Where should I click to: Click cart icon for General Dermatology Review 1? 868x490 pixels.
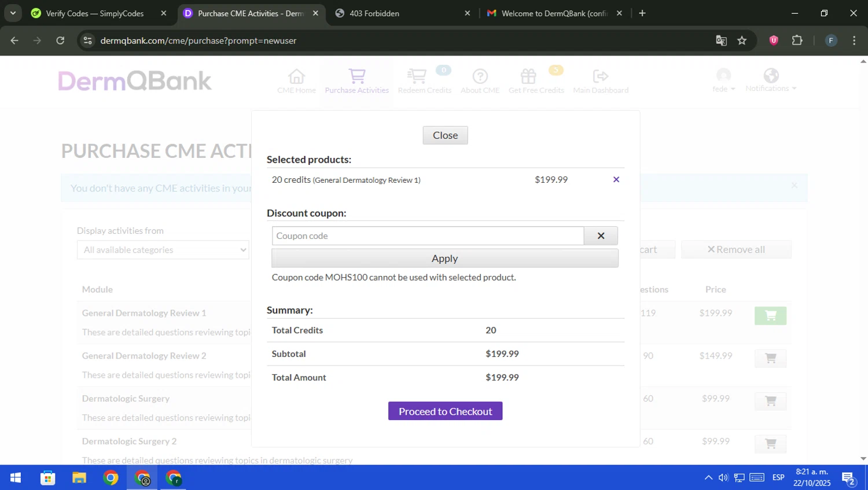pyautogui.click(x=770, y=315)
